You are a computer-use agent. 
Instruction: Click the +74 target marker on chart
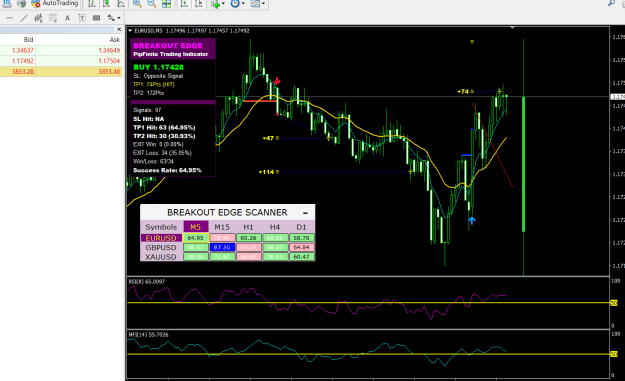click(465, 92)
